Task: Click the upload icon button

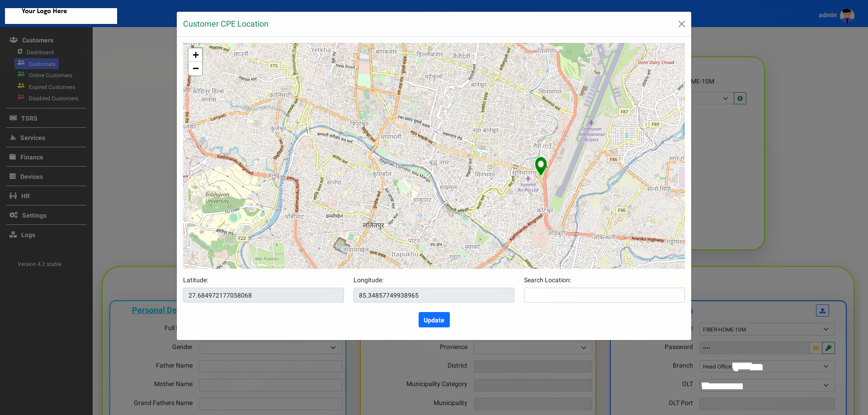Action: coord(822,311)
